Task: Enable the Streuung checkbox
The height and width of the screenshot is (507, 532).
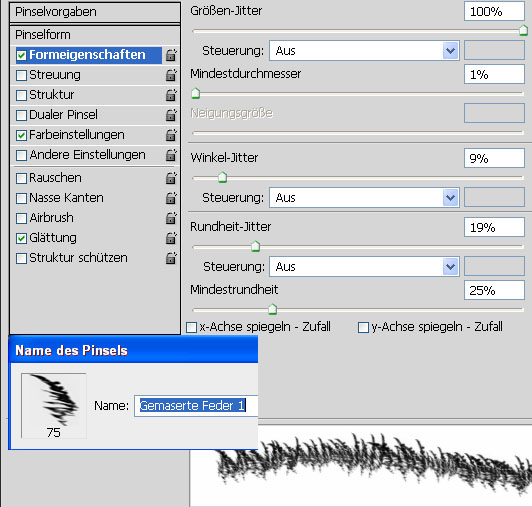Action: (21, 75)
